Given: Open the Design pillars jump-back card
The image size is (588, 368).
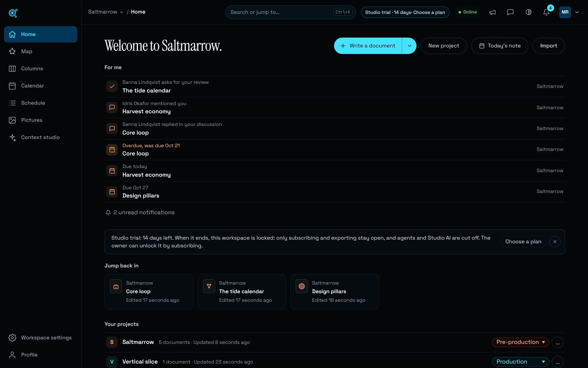Looking at the screenshot, I should pos(335,292).
